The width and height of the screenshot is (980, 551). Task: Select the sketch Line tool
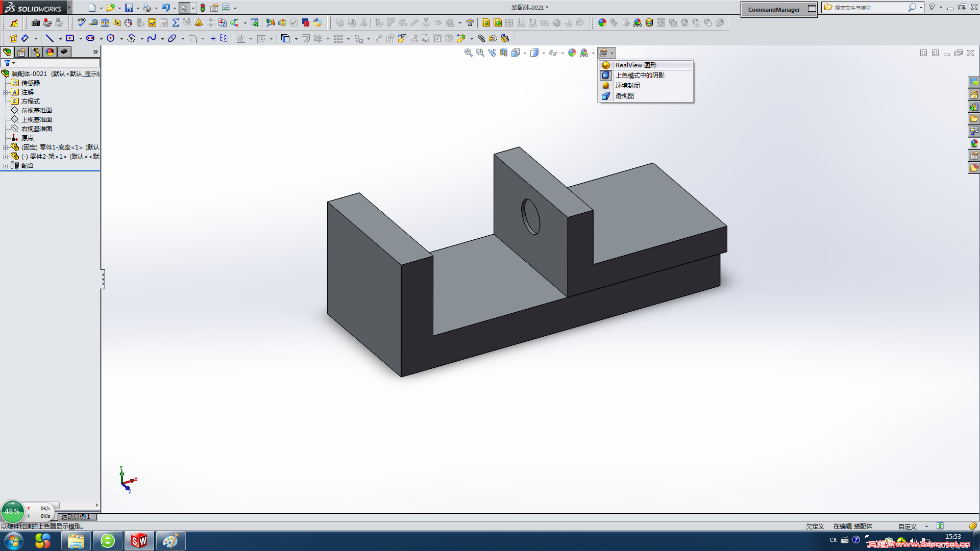pyautogui.click(x=50, y=38)
